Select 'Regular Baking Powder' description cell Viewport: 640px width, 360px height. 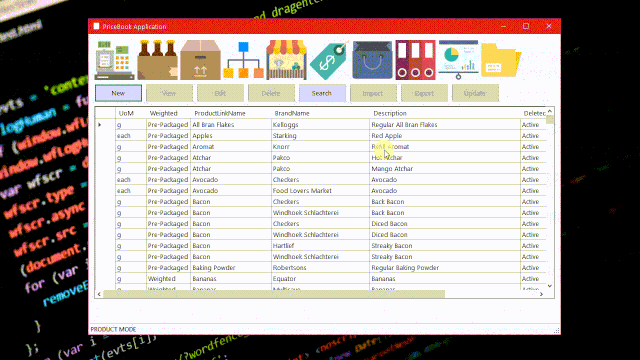(x=445, y=268)
